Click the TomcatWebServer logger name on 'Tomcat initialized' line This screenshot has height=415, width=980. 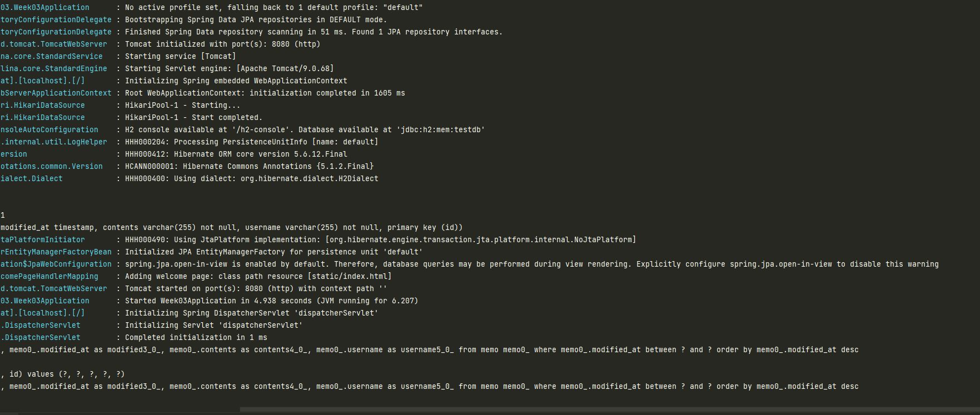point(54,44)
